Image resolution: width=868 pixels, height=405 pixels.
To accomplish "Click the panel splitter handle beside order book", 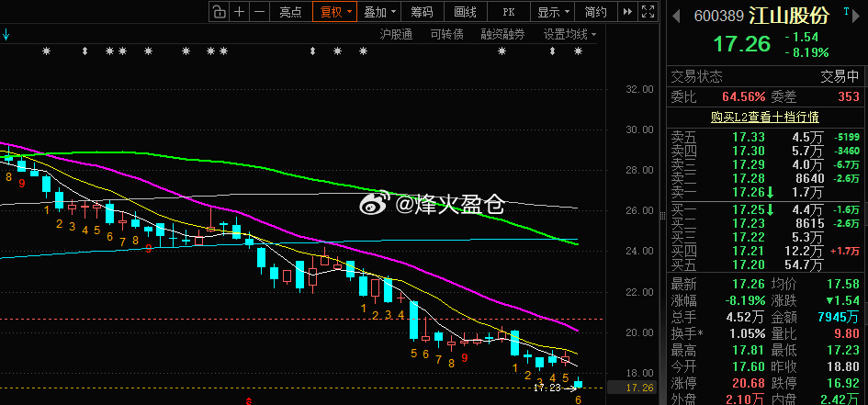I will point(662,215).
